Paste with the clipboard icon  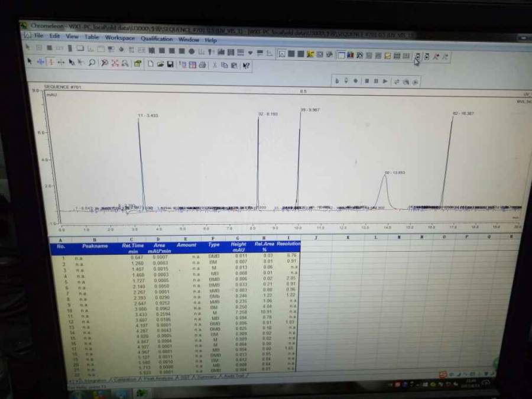(x=234, y=66)
